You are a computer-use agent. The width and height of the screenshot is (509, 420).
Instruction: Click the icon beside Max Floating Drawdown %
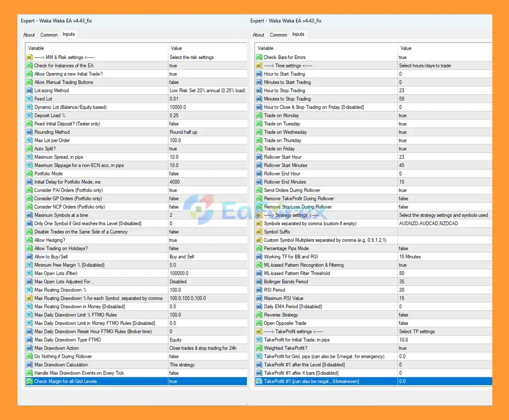(29, 290)
